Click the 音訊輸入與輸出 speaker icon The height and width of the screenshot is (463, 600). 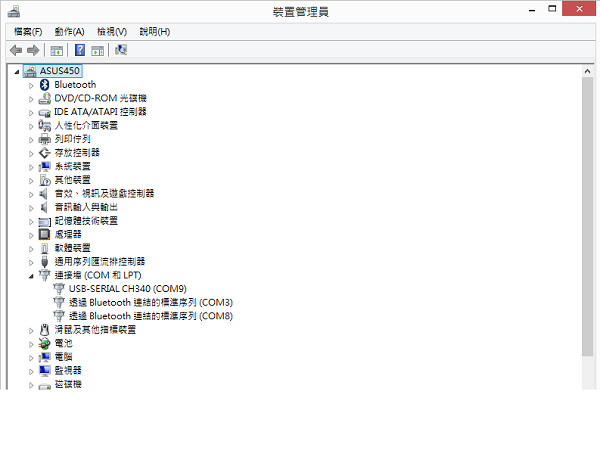pyautogui.click(x=44, y=208)
